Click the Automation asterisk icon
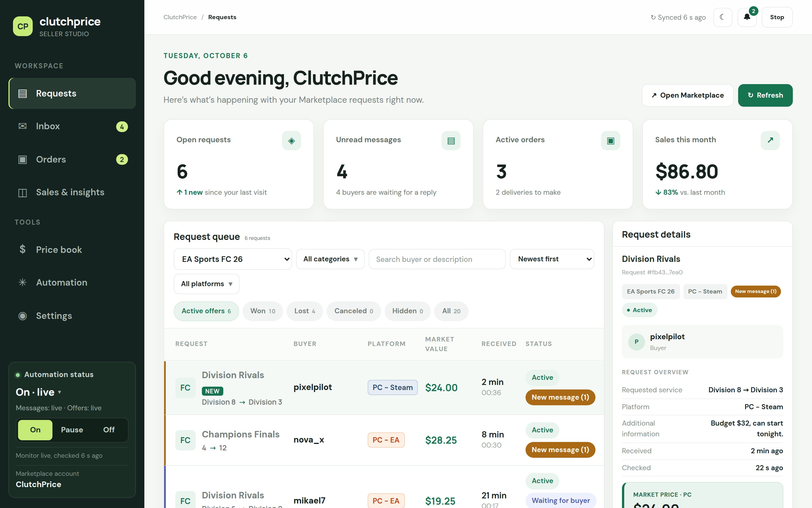 pos(23,282)
